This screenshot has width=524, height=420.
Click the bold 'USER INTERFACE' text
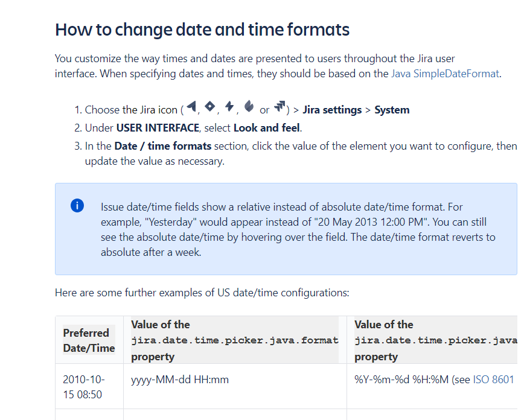point(158,128)
